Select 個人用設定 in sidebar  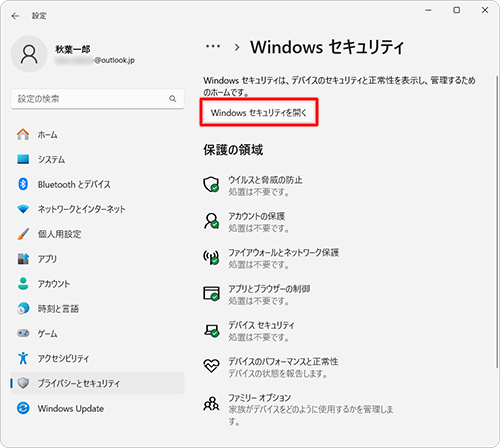pos(97,234)
